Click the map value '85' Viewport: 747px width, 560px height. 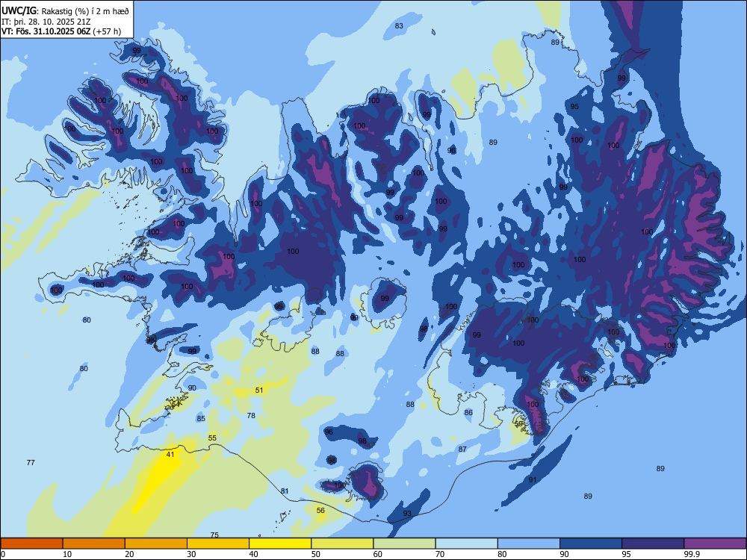coord(201,419)
